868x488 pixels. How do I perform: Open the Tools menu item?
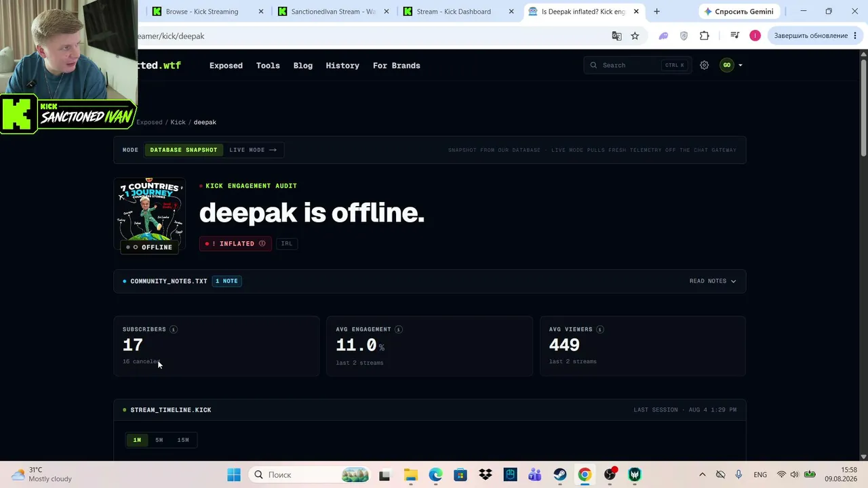[268, 66]
